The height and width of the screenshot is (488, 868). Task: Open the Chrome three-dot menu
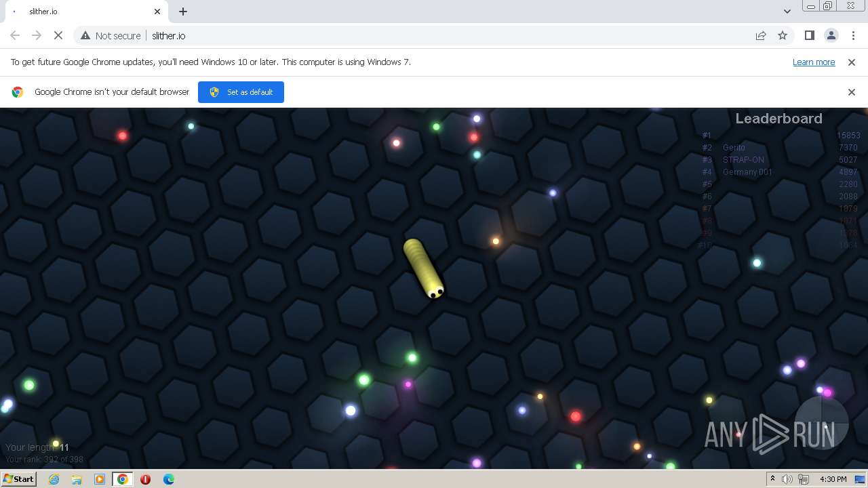(x=852, y=35)
